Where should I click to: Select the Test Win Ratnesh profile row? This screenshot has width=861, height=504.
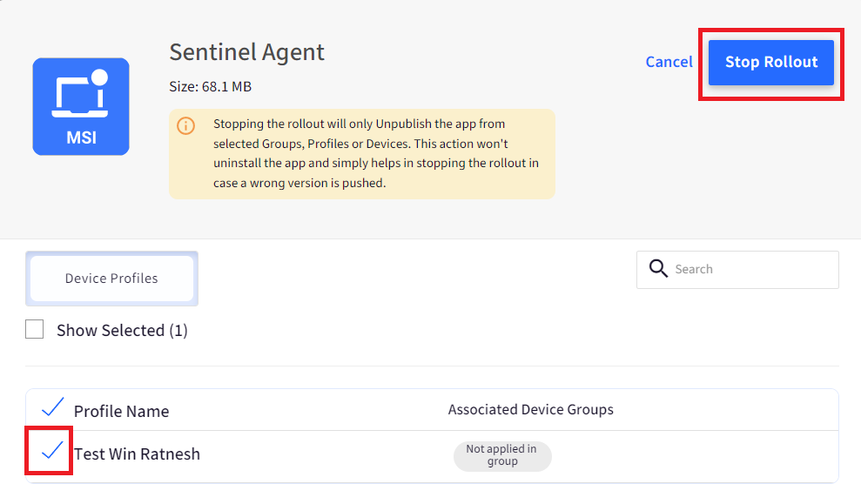(432, 456)
